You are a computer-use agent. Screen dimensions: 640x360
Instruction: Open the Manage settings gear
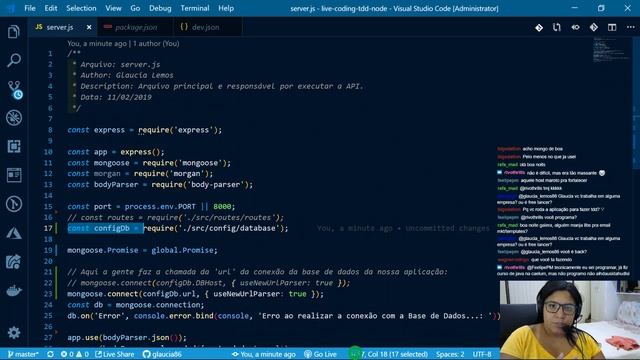tap(13, 333)
